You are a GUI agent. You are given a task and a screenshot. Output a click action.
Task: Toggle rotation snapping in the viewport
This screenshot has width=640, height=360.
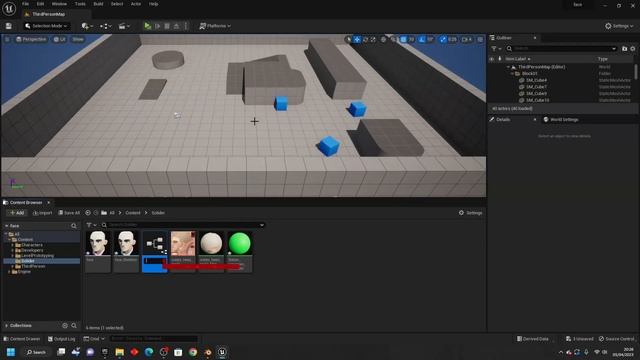click(x=422, y=39)
